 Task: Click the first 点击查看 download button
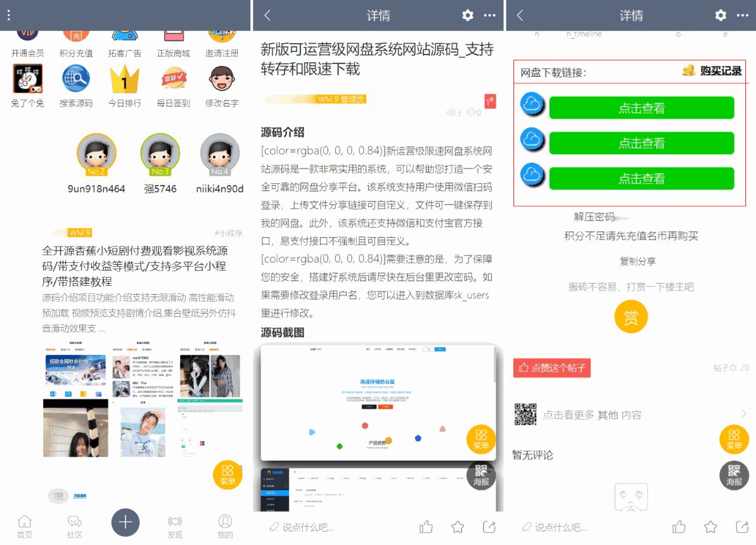(x=642, y=108)
